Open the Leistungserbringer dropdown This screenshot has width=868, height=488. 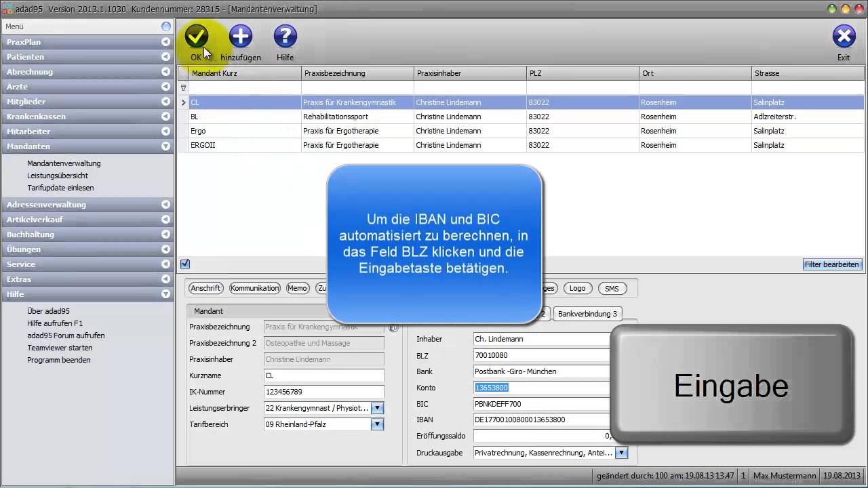coord(378,408)
